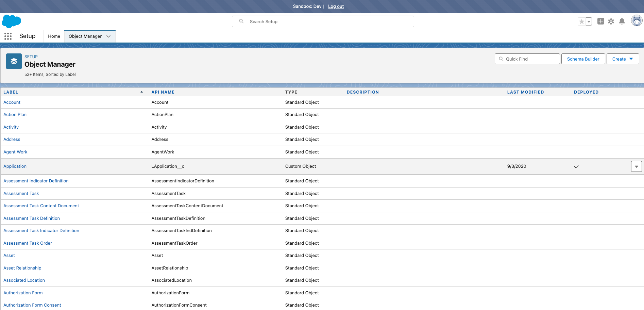Screen dimensions: 644x310
Task: Click the LApplication__c API name cell
Action: (168, 166)
